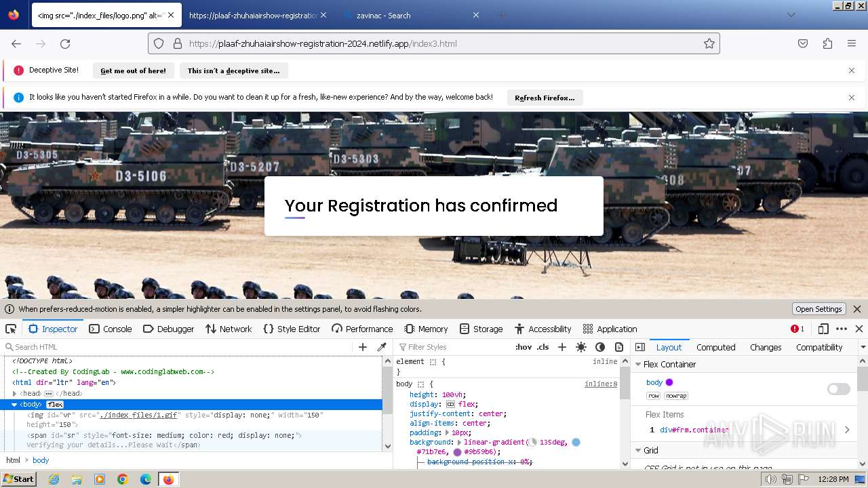
Task: Pick an element with the inspector picker icon
Action: [x=11, y=329]
